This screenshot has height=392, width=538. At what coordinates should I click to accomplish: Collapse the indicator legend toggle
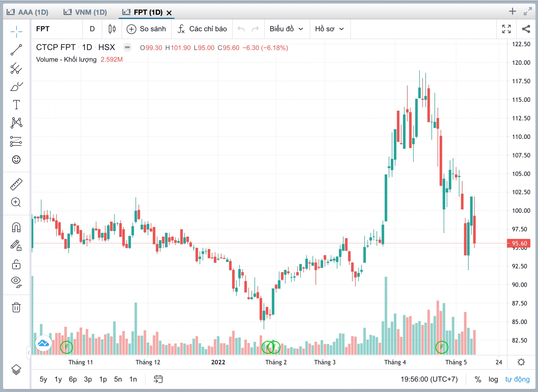[x=127, y=48]
